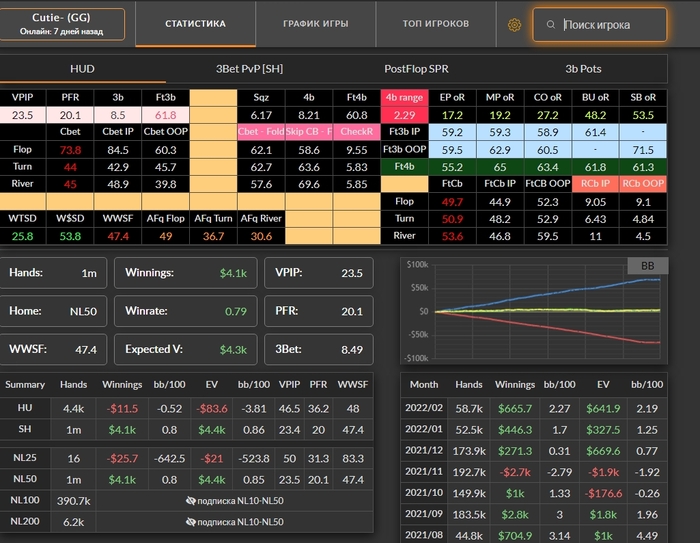Screen dimensions: 700x543
Task: Click the NL100 подписка NL10-NL50 link
Action: click(x=241, y=499)
